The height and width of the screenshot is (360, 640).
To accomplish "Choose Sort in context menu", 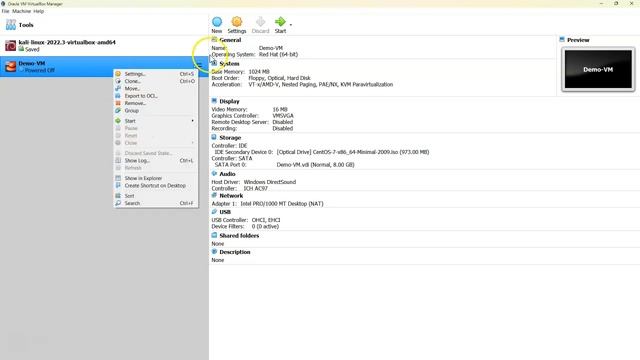I will 156,196.
